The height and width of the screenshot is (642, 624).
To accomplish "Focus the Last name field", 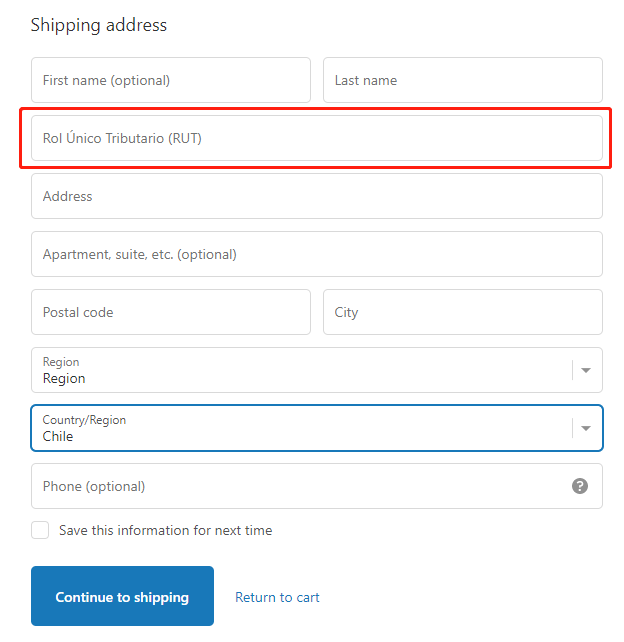I will pyautogui.click(x=463, y=80).
